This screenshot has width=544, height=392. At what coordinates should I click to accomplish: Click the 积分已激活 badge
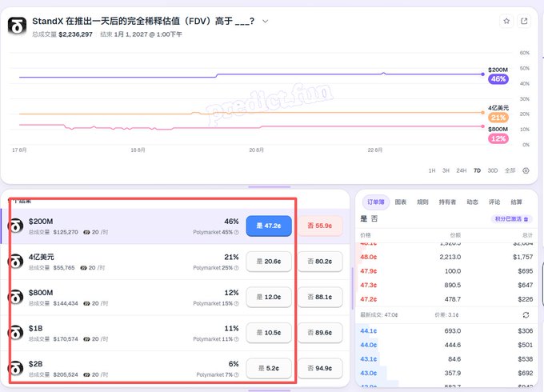click(511, 219)
